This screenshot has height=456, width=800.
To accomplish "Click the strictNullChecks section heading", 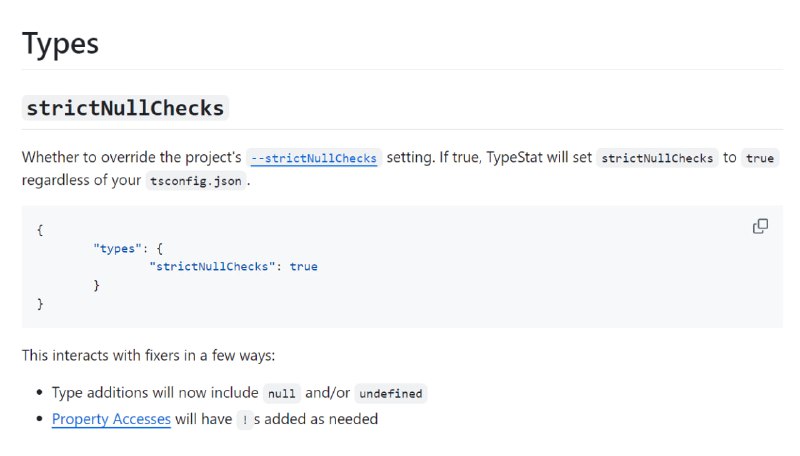I will click(125, 108).
